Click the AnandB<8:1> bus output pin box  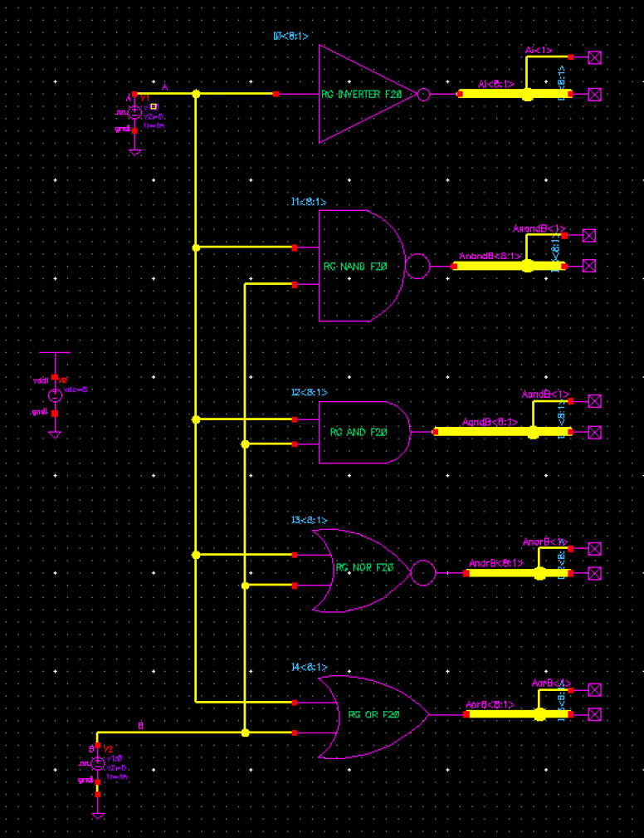[589, 266]
